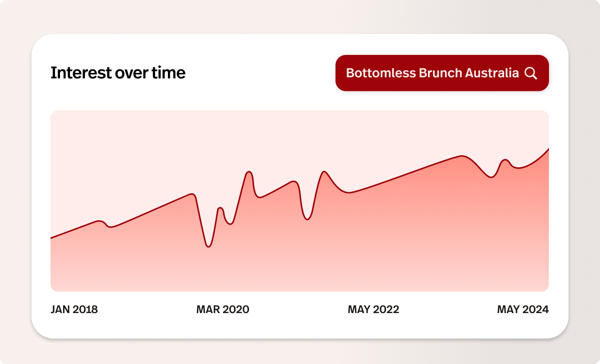Click the Interest over time heading
The width and height of the screenshot is (600, 364).
pos(118,73)
